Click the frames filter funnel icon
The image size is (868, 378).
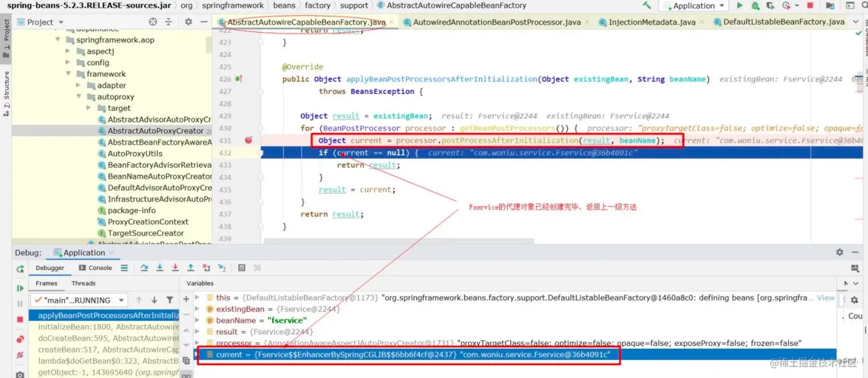[170, 300]
